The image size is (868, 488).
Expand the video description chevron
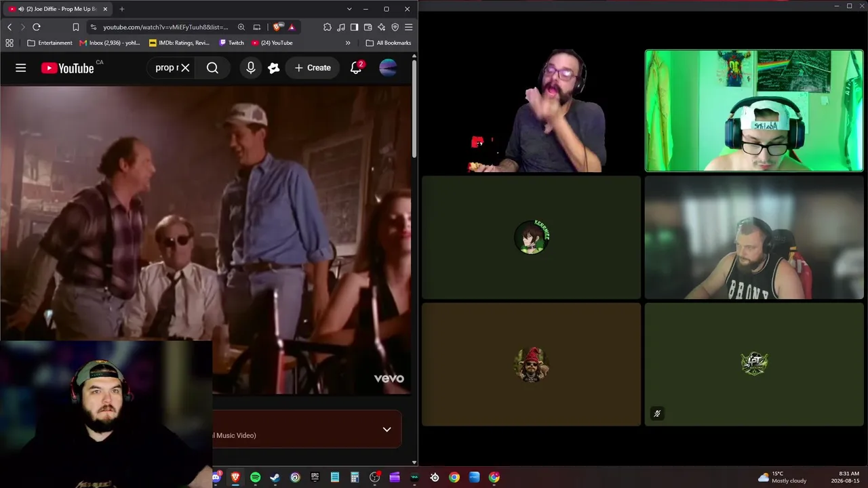click(x=387, y=429)
